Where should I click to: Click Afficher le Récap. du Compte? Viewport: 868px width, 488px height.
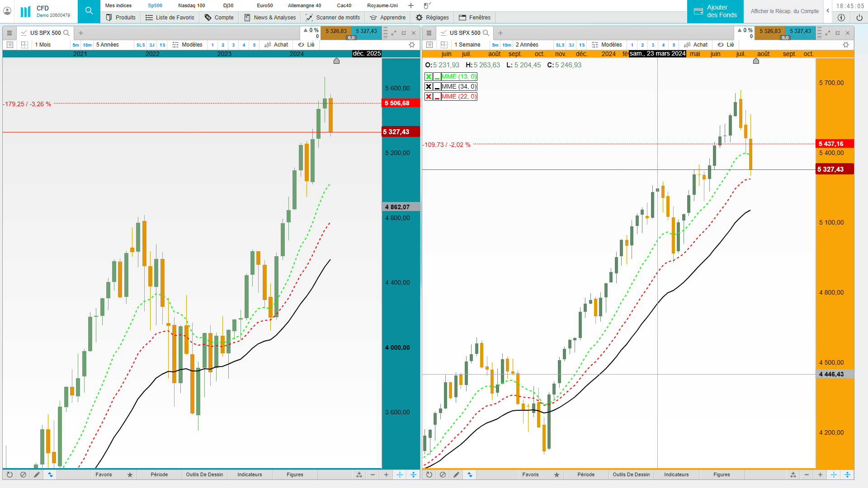click(784, 11)
